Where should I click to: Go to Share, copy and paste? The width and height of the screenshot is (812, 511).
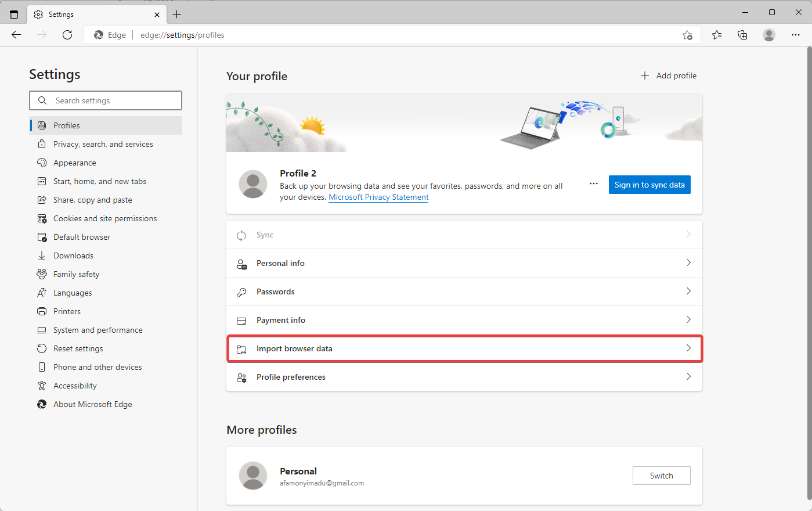106,200
